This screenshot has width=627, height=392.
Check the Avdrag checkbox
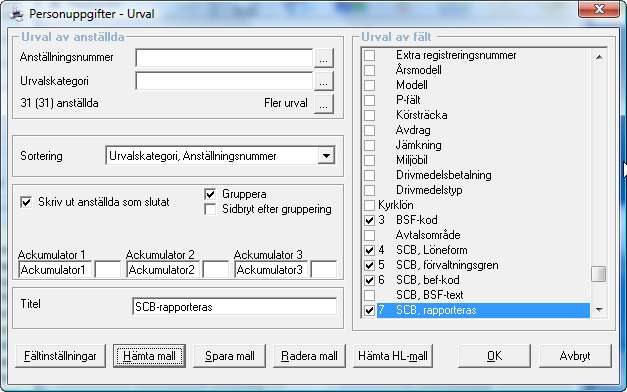tap(369, 130)
